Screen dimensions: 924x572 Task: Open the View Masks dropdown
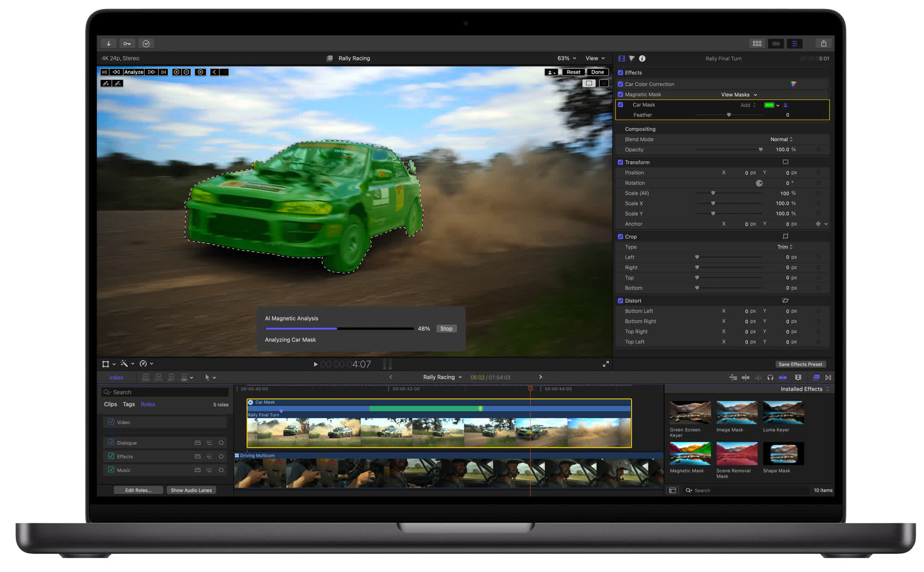(739, 95)
